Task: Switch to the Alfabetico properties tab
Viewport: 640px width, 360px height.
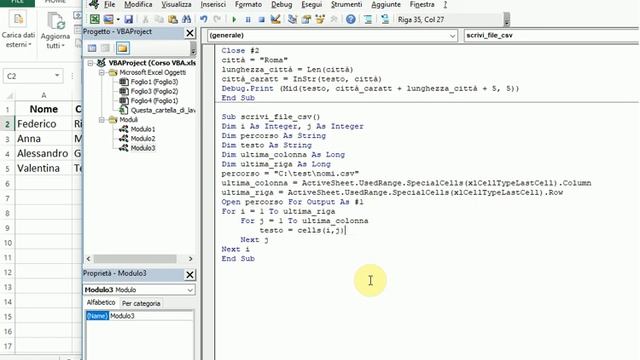Action: [x=101, y=302]
